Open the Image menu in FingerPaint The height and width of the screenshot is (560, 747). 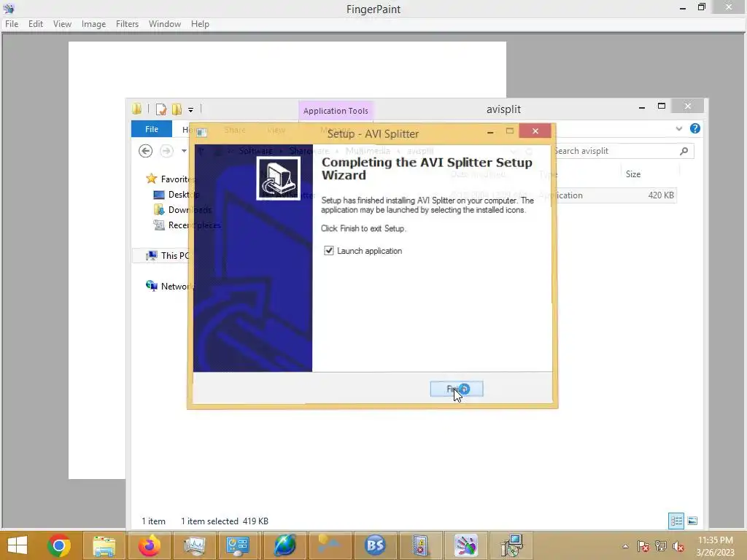point(94,24)
